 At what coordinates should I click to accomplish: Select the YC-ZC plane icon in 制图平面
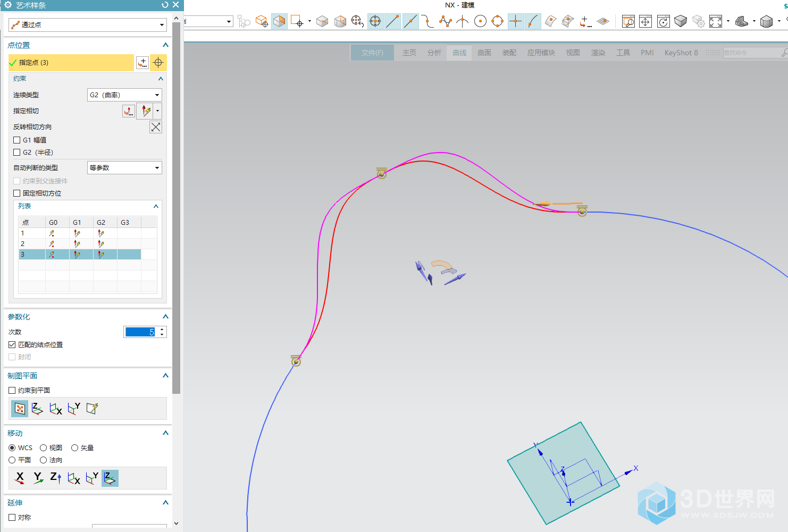click(x=55, y=409)
